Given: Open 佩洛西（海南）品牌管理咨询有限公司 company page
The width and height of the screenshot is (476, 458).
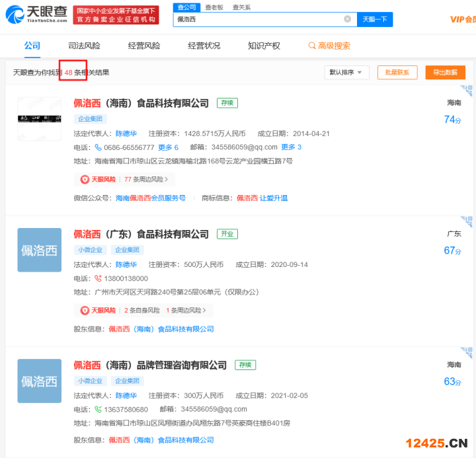Looking at the screenshot, I should coord(150,365).
